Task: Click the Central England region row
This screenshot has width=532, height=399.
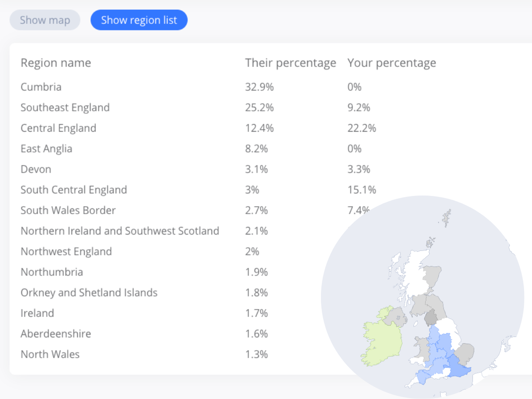Action: [58, 128]
